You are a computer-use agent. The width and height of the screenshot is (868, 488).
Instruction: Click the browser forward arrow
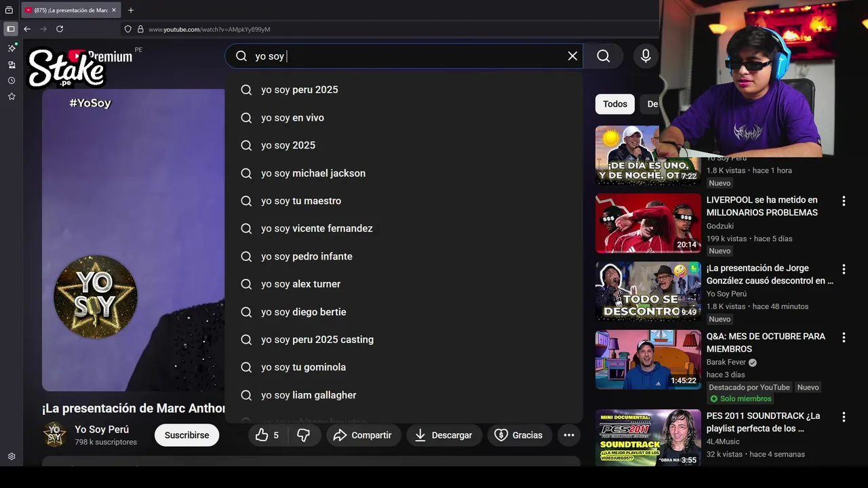coord(43,29)
